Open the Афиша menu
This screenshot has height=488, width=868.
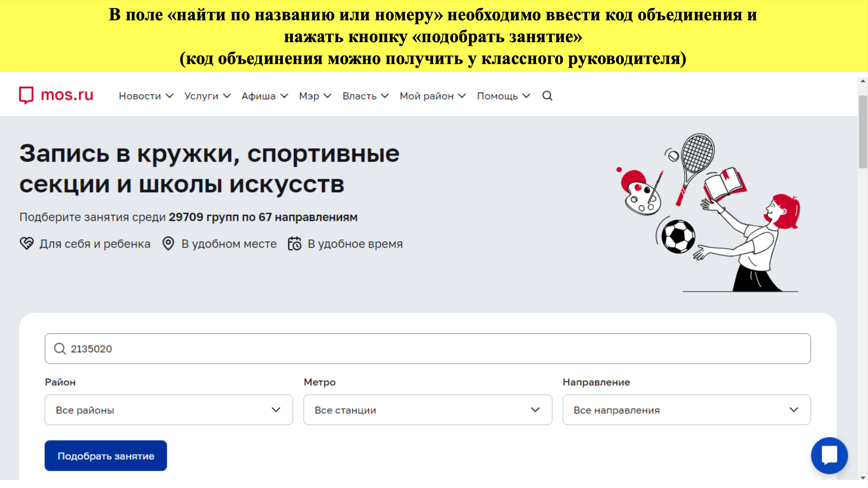click(x=265, y=96)
